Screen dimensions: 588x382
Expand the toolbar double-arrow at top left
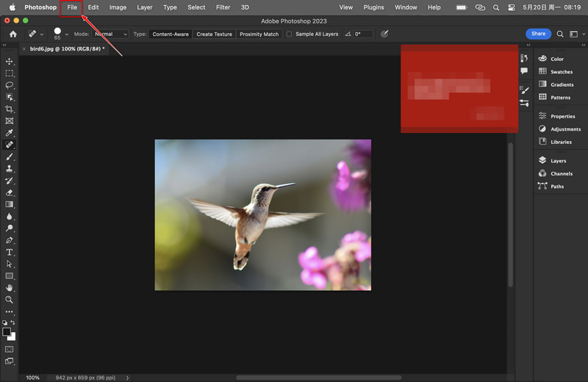coord(4,45)
